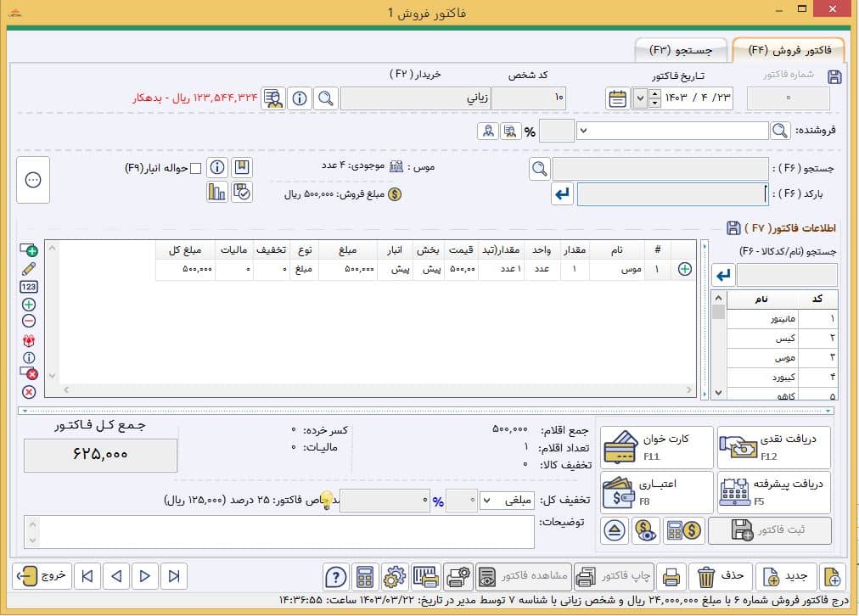Go to the last invoice record
This screenshot has width=859, height=616.
[174, 576]
